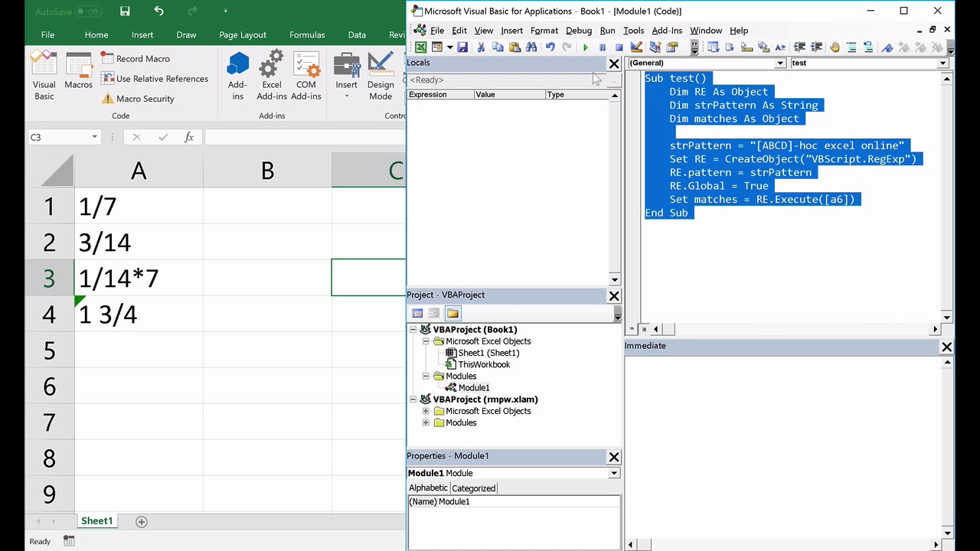Open the VBA View menu

[x=484, y=31]
